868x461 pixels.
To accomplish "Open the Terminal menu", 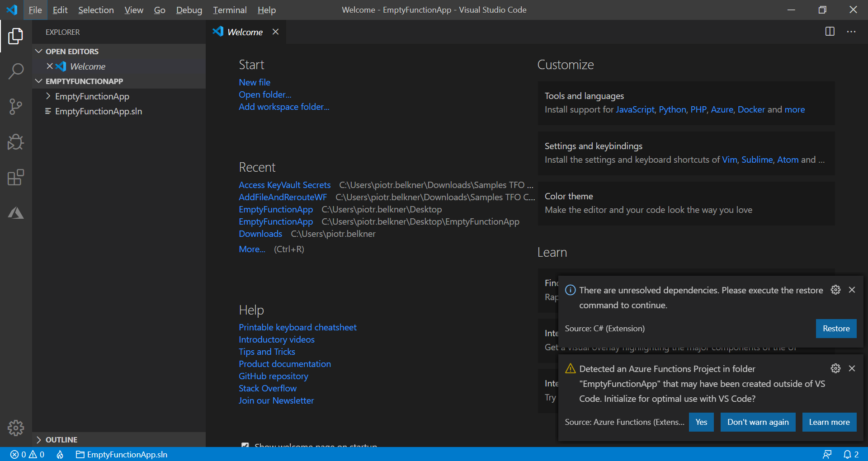I will click(230, 9).
